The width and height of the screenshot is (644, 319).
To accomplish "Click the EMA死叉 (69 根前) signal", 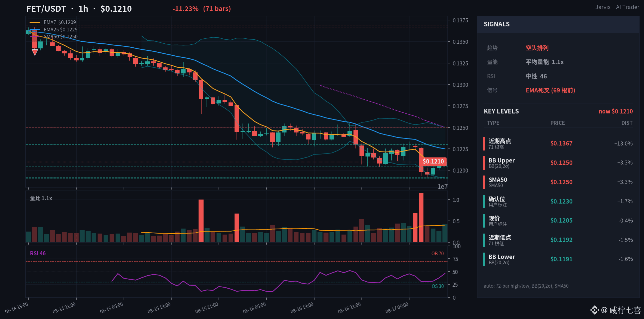I will [550, 90].
